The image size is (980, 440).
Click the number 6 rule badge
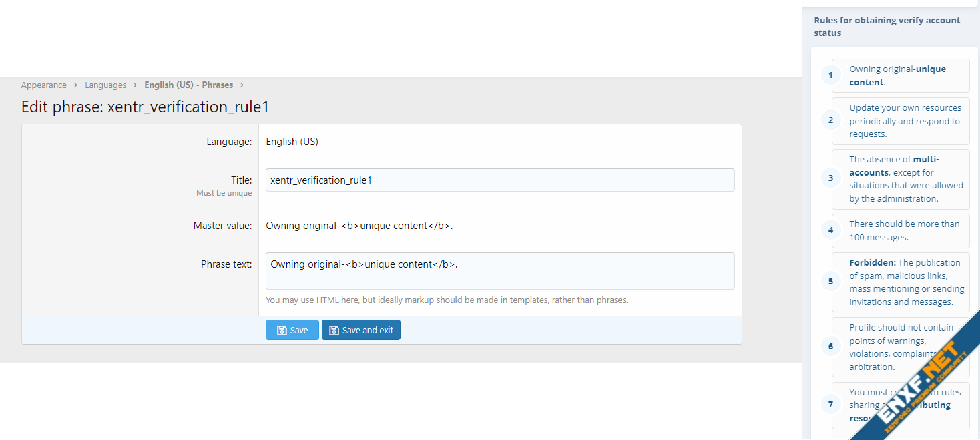830,347
